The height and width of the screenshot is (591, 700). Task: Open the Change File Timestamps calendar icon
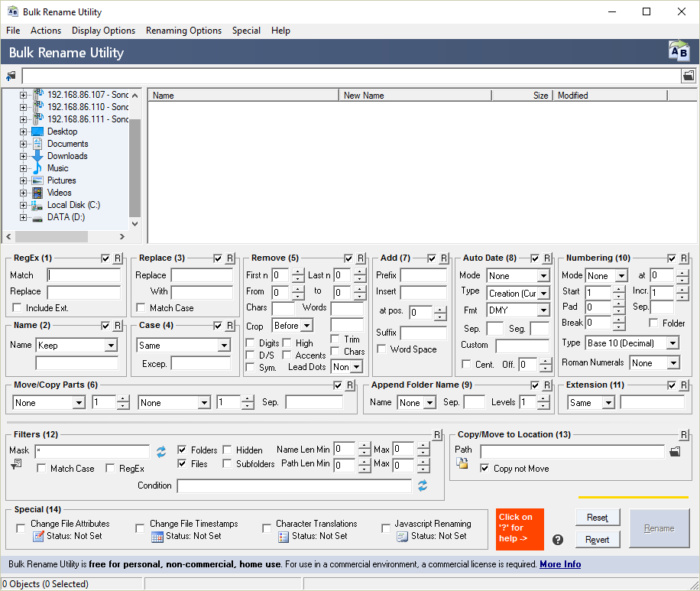coord(157,537)
